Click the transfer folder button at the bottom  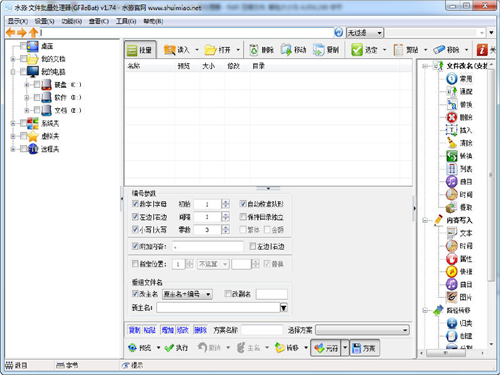pyautogui.click(x=287, y=348)
